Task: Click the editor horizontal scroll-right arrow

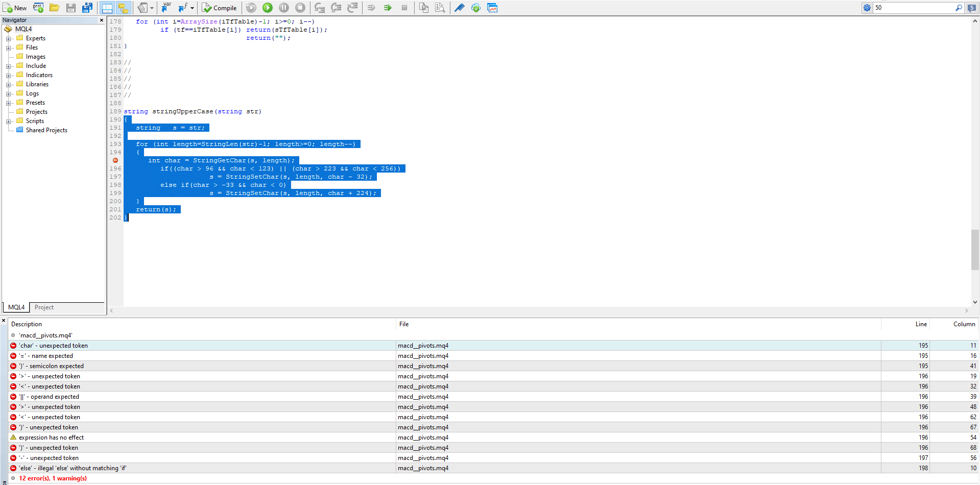Action: click(x=966, y=310)
